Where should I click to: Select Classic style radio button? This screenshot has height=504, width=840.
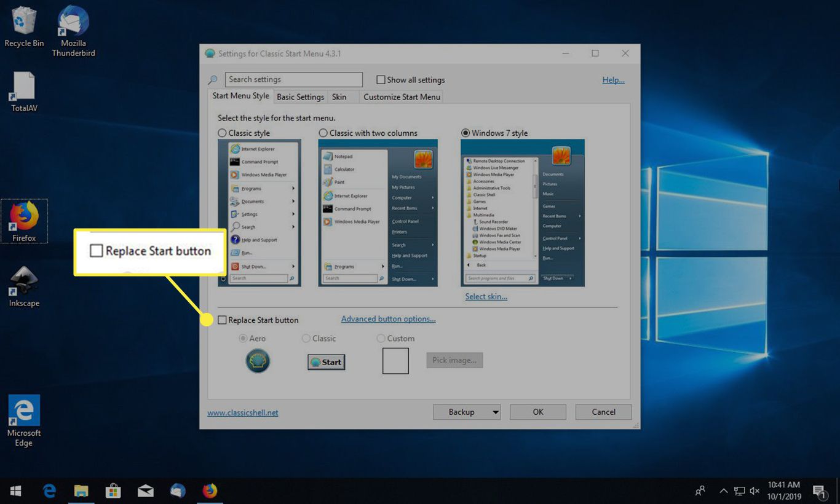click(222, 133)
